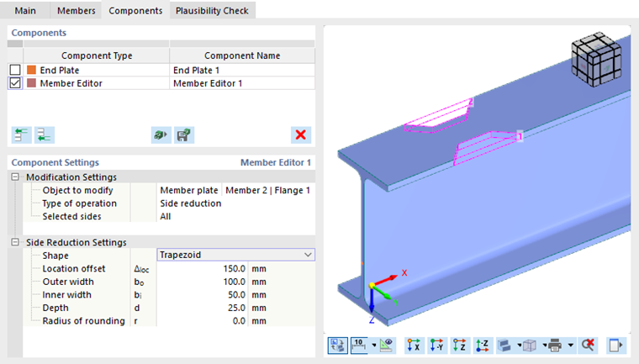Click the Component Name column header

tap(242, 55)
